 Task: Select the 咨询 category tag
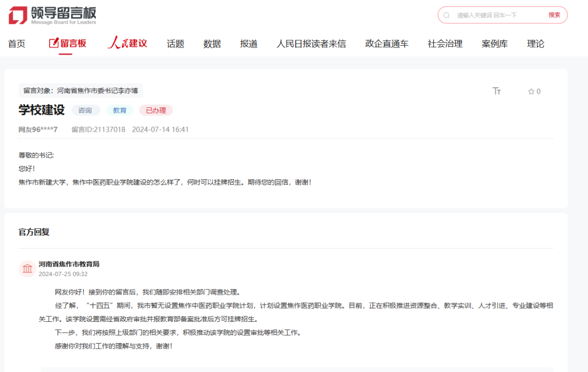tap(85, 110)
